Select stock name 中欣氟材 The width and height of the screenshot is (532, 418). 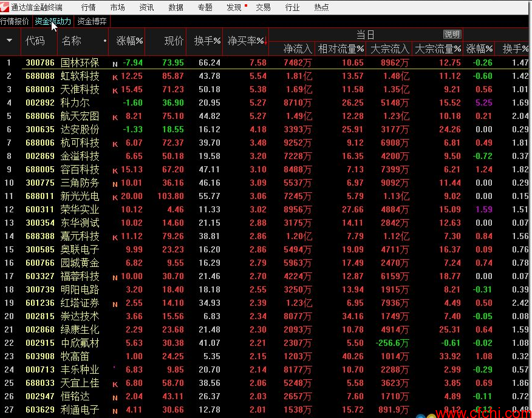point(80,343)
